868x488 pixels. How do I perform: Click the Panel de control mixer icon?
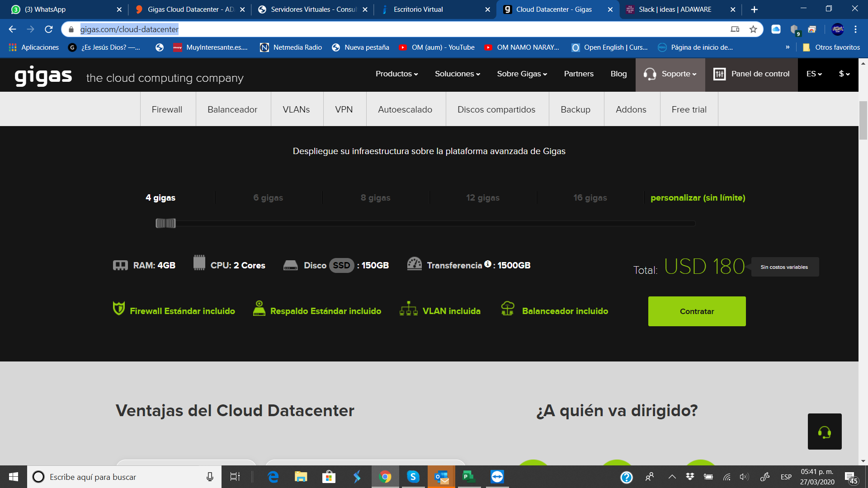719,74
